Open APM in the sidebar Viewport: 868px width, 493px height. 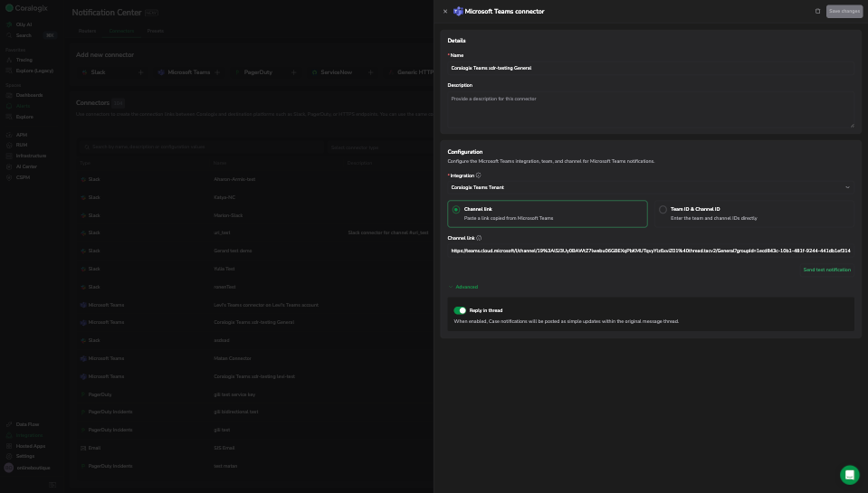(x=21, y=135)
